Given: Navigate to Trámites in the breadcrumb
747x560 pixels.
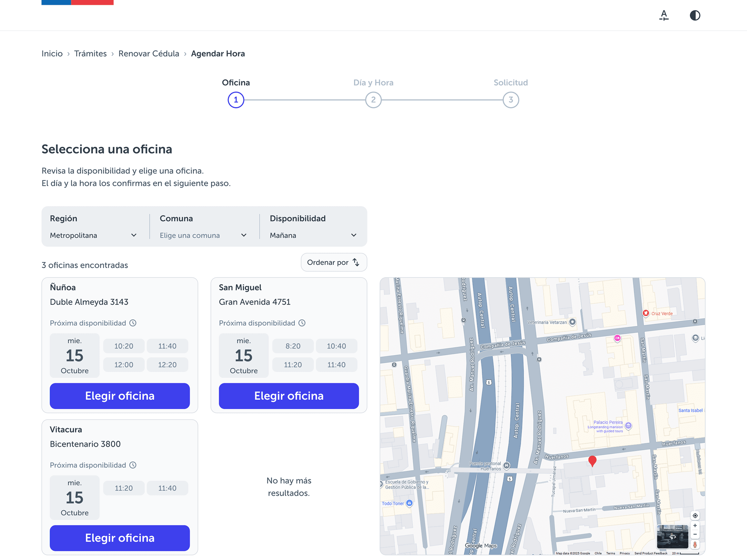Looking at the screenshot, I should (x=90, y=53).
